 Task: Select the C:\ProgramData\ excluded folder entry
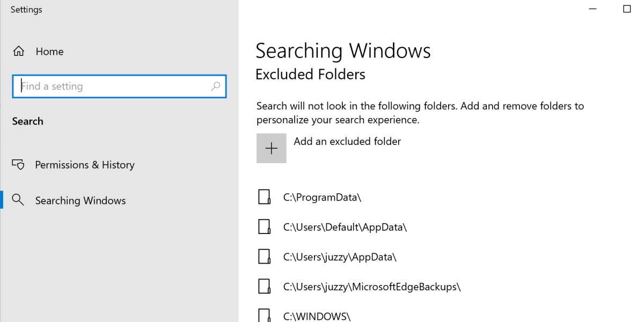(322, 197)
